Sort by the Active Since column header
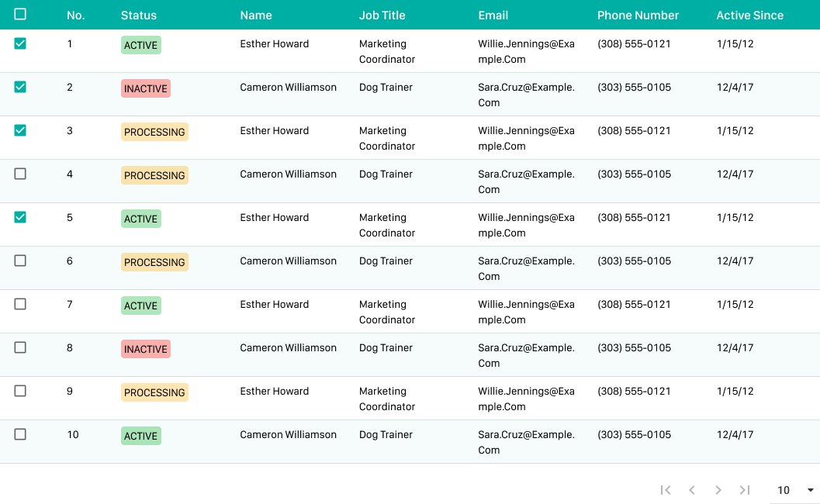This screenshot has height=504, width=820. (x=750, y=16)
